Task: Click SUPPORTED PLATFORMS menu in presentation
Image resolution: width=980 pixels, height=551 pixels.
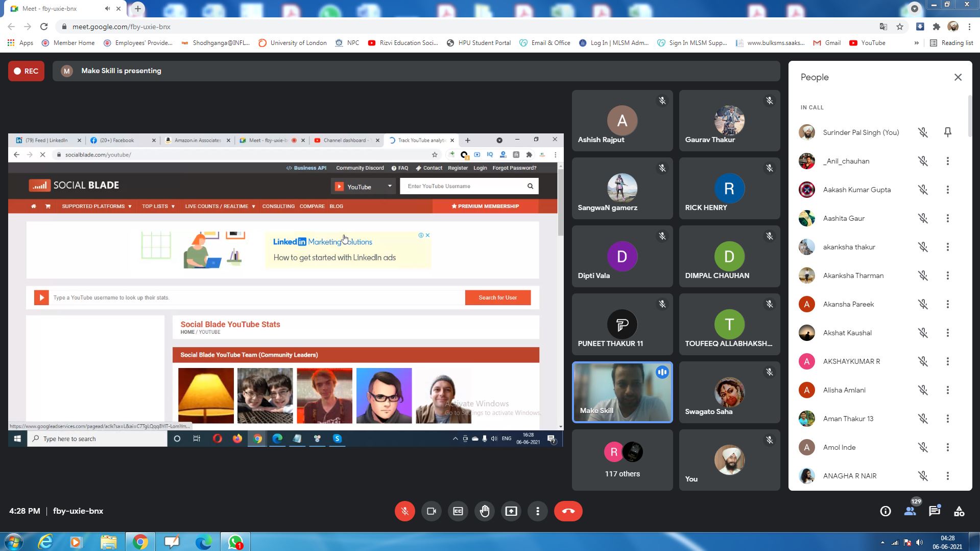Action: click(x=97, y=206)
